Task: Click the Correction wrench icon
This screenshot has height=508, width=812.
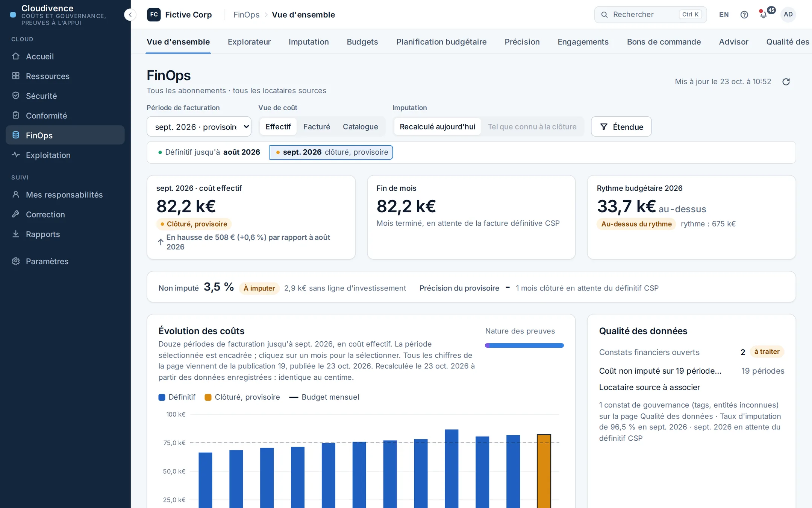Action: tap(16, 214)
